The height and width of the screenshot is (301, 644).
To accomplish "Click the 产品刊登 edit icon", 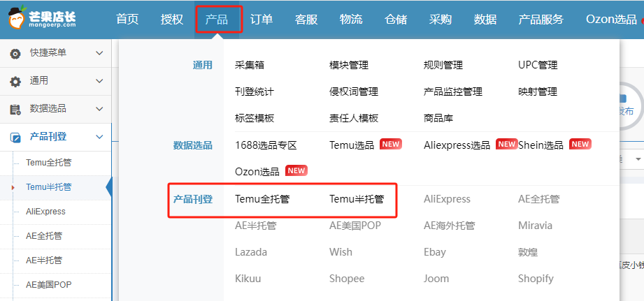I will [x=15, y=137].
